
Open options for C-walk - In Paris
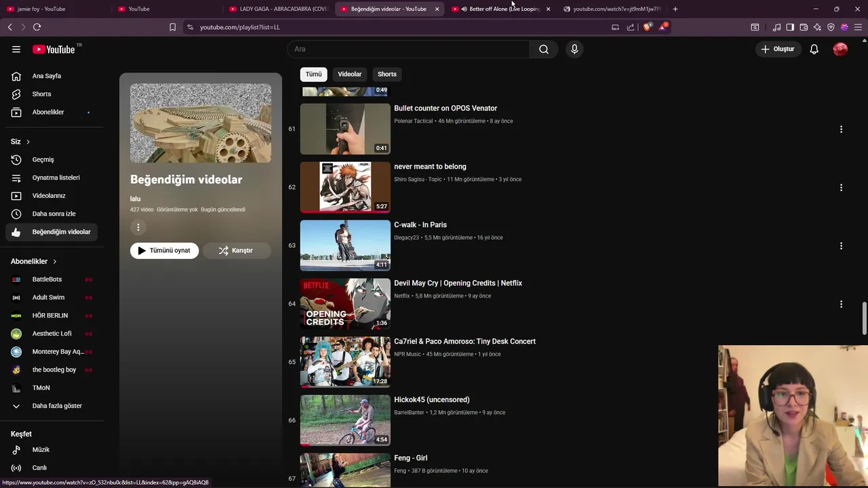(841, 245)
